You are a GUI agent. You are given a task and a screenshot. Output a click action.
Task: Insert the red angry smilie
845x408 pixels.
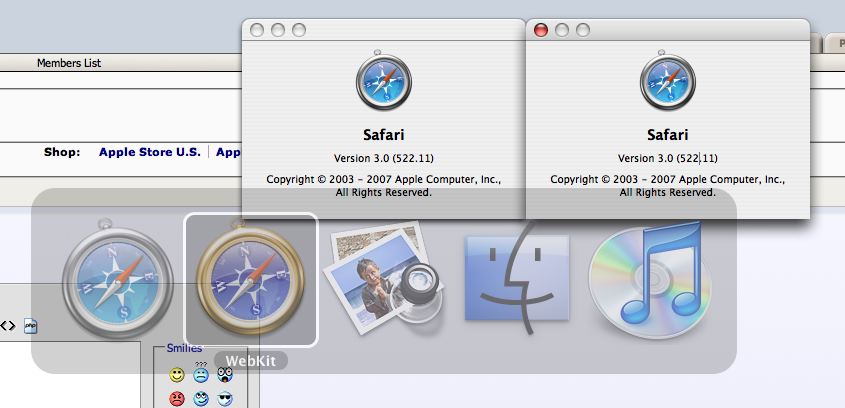(177, 399)
